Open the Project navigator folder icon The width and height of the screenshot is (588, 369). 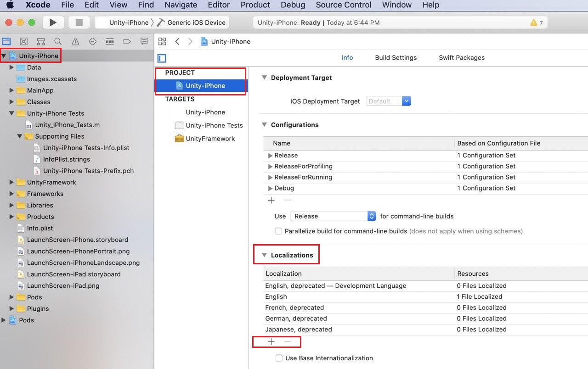click(6, 41)
